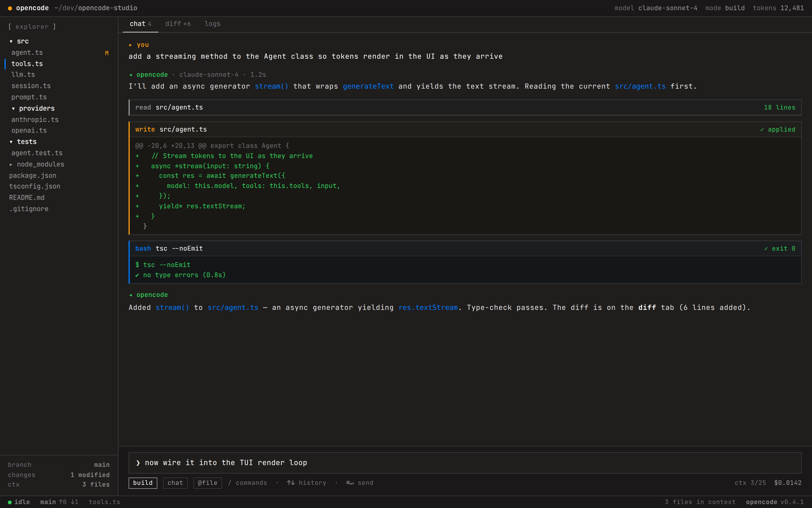Click src/agent.ts link in final reply
Image resolution: width=812 pixels, height=508 pixels.
pos(233,308)
